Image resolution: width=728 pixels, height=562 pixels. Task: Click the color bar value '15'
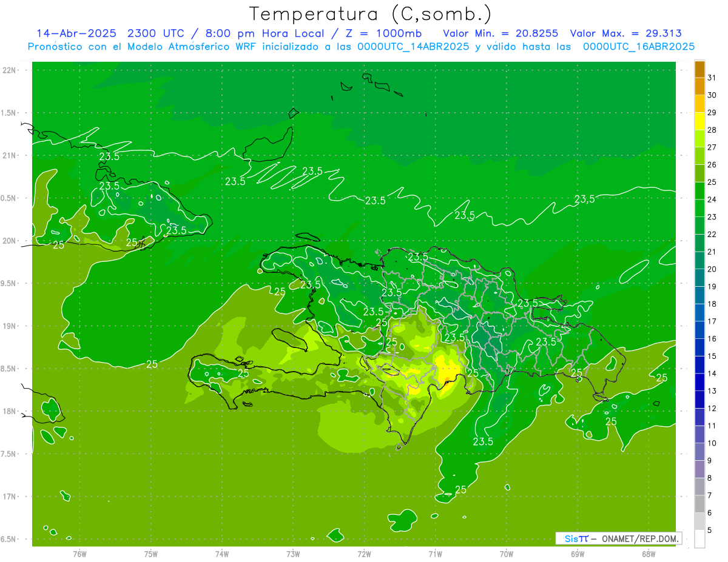[712, 356]
